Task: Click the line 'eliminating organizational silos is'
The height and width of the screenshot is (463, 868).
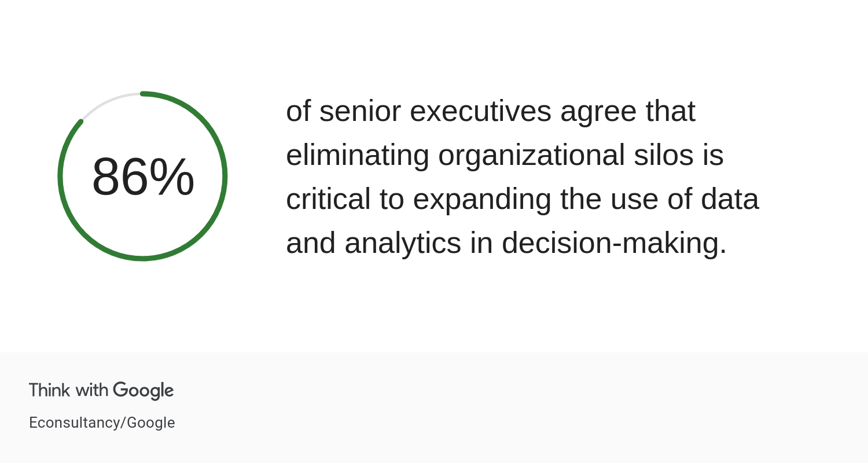Action: tap(505, 155)
